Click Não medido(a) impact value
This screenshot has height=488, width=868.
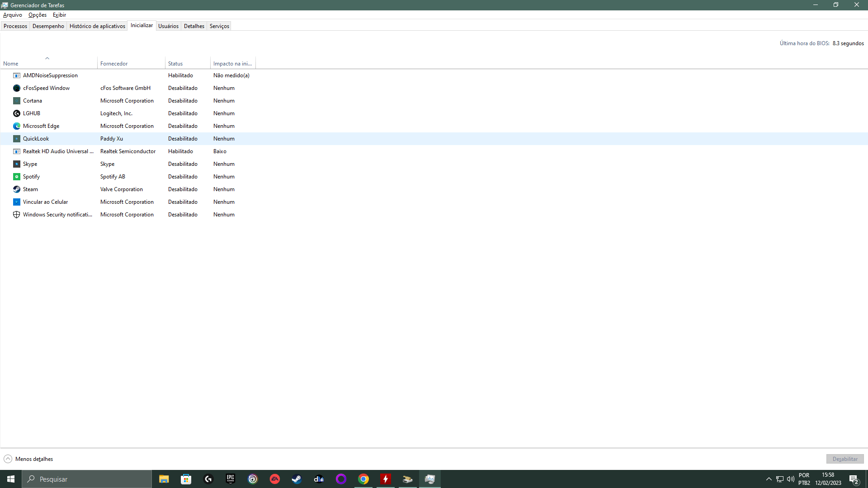click(x=231, y=75)
